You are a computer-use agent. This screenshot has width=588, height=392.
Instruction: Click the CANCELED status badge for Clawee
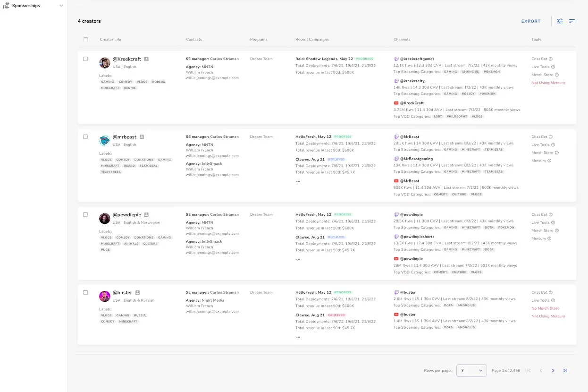(x=336, y=315)
